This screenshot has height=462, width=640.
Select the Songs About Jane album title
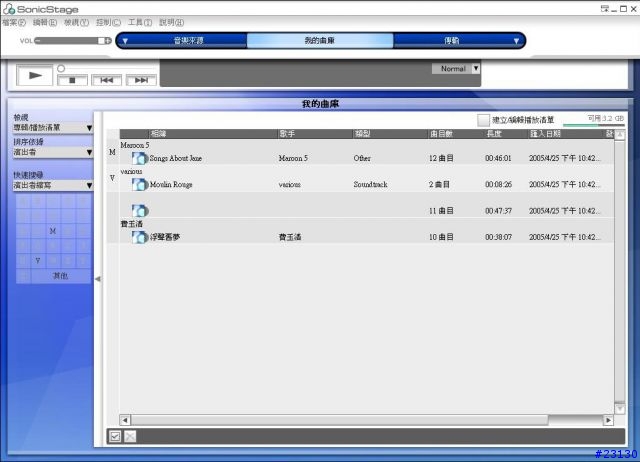[x=176, y=158]
